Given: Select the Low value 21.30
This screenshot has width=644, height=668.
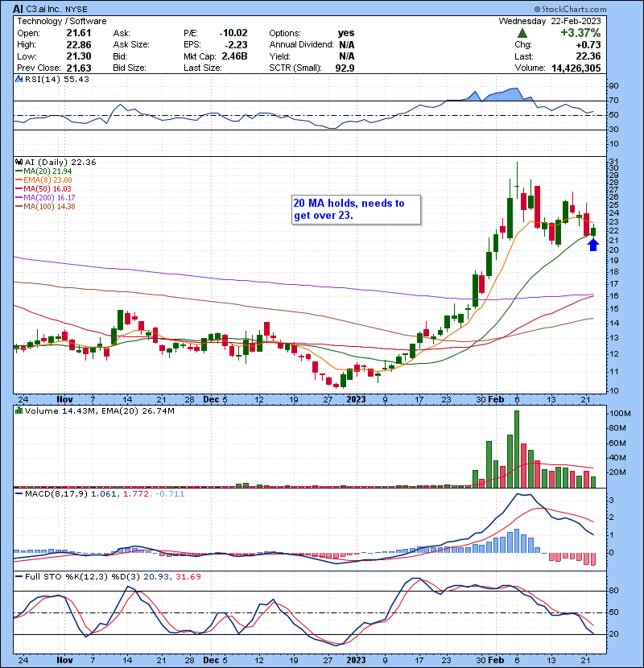Looking at the screenshot, I should click(79, 56).
